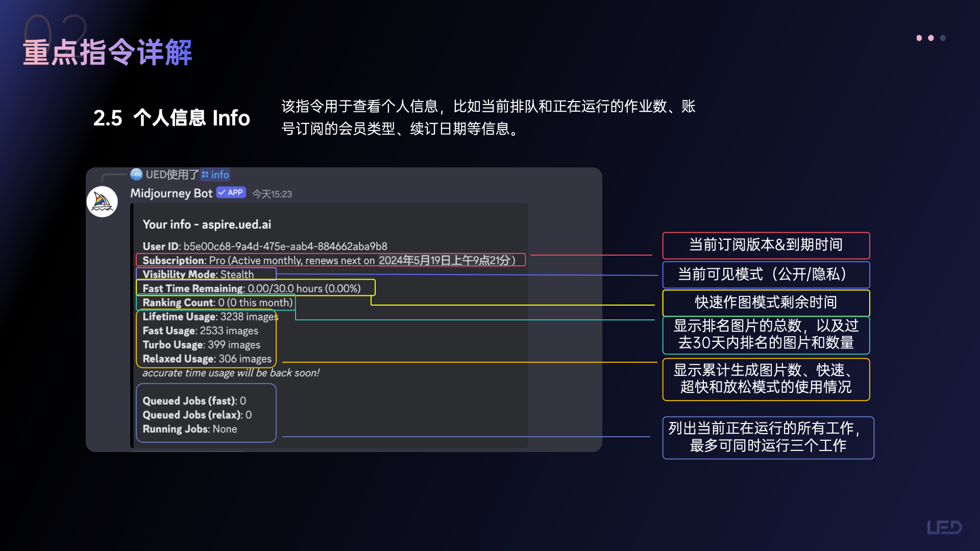
Task: Expand the Lifetime Usage statistics box
Action: 206,338
